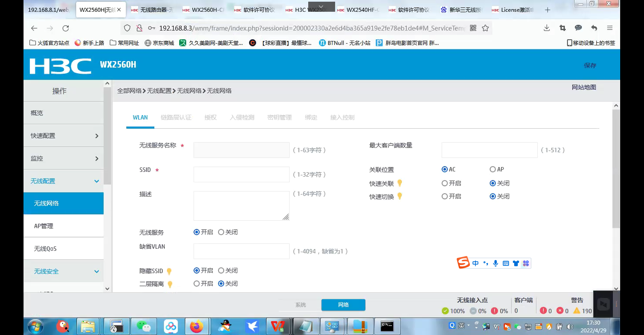Image resolution: width=644 pixels, height=335 pixels.
Task: Open the command prompt taskbar icon
Action: click(x=387, y=326)
